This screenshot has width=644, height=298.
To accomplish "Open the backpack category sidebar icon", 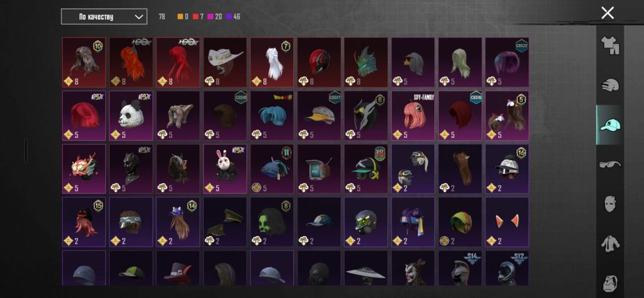I will click(x=610, y=283).
